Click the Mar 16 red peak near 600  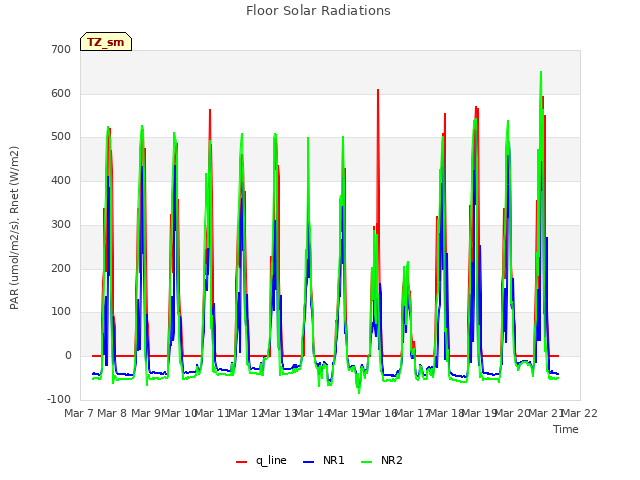pos(378,90)
